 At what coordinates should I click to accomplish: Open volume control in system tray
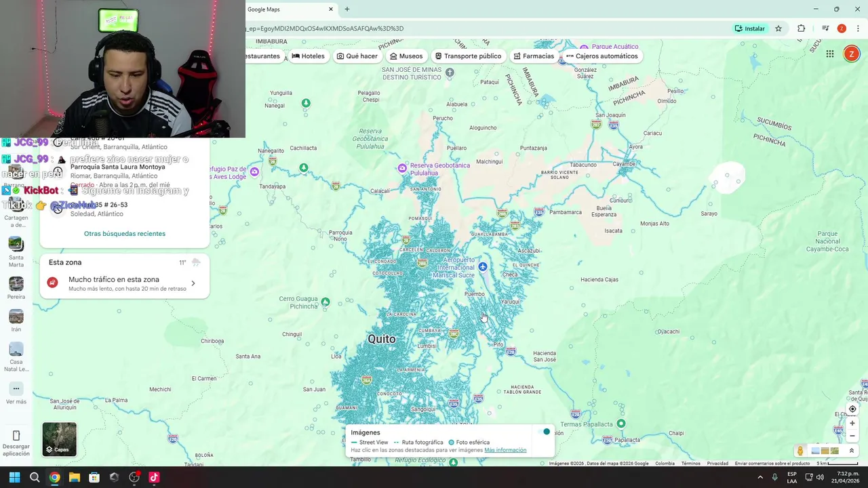pos(820,477)
